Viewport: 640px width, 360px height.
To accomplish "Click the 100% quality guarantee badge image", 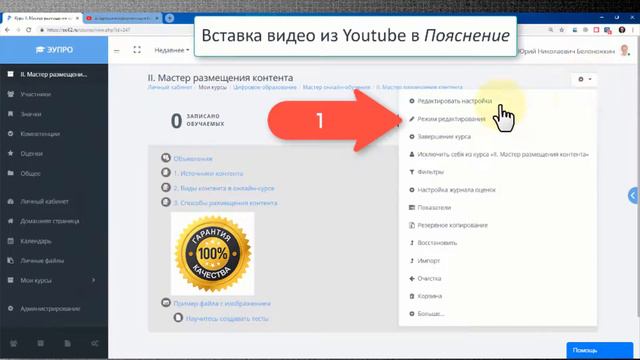I will pos(213,253).
